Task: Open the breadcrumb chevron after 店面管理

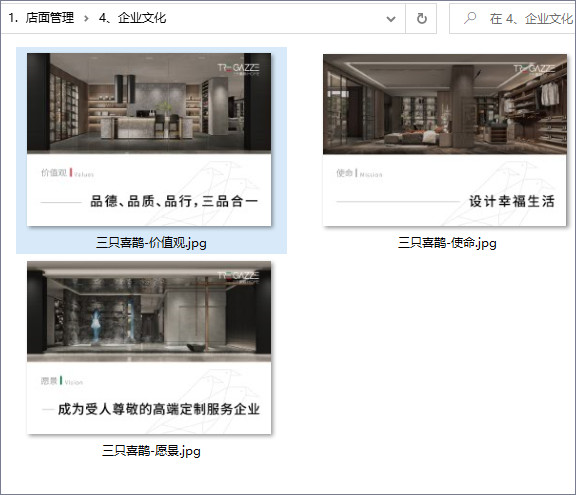Action: [86, 18]
